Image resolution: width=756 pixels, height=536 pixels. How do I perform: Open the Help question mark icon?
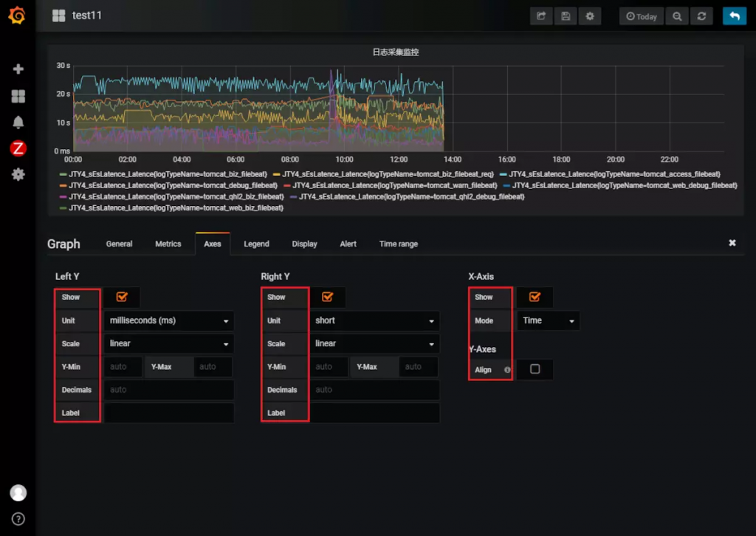pyautogui.click(x=18, y=519)
